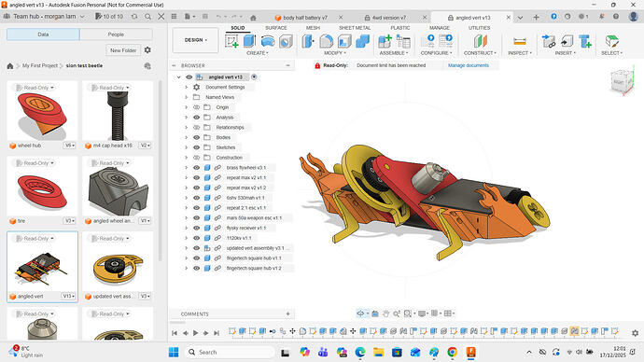Image resolution: width=644 pixels, height=362 pixels.
Task: Open the CREATE menu dropdown
Action: (x=257, y=53)
